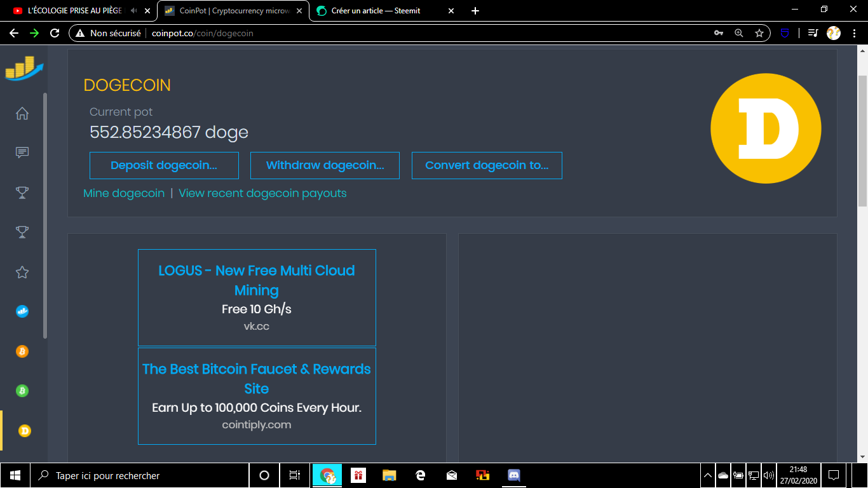Select the orange Bitcoin sidebar icon
This screenshot has width=868, height=488.
[x=22, y=351]
